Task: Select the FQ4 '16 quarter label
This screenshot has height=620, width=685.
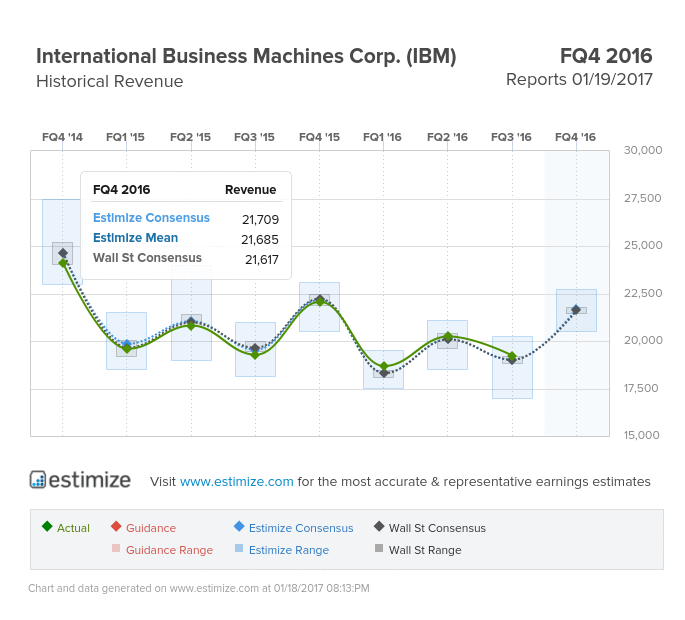Action: click(x=575, y=137)
